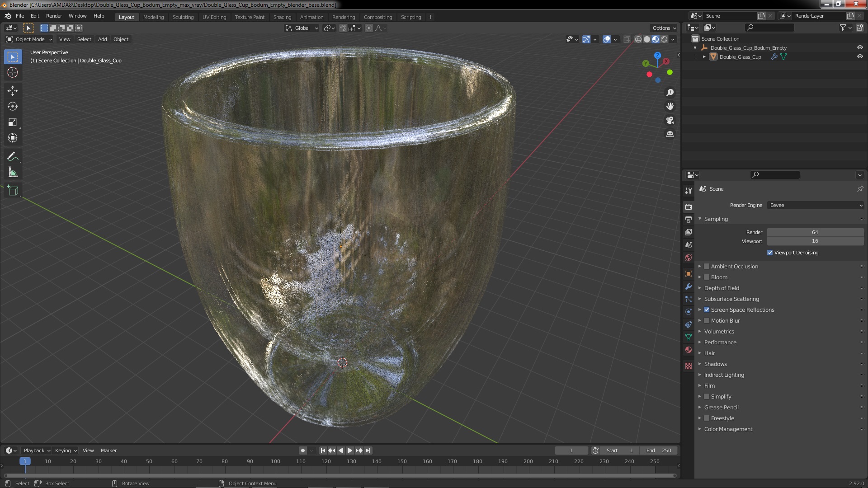Expand the Color Management panel
868x488 pixels.
point(728,429)
